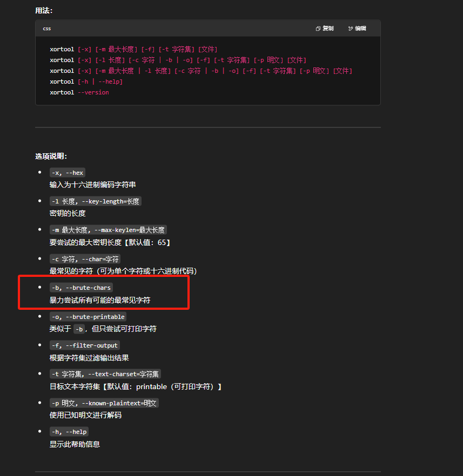The width and height of the screenshot is (463, 476).
Task: Click the text 输入为十六进制编码字符串
Action: [x=93, y=185]
